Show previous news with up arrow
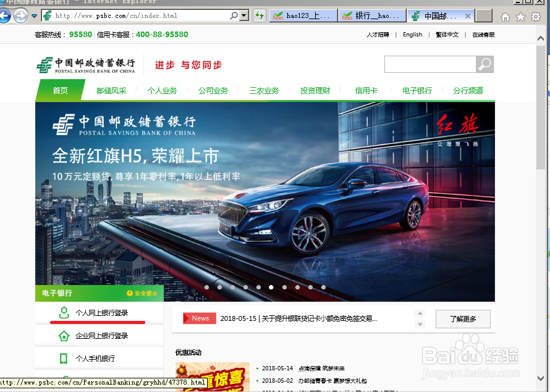 coord(420,313)
